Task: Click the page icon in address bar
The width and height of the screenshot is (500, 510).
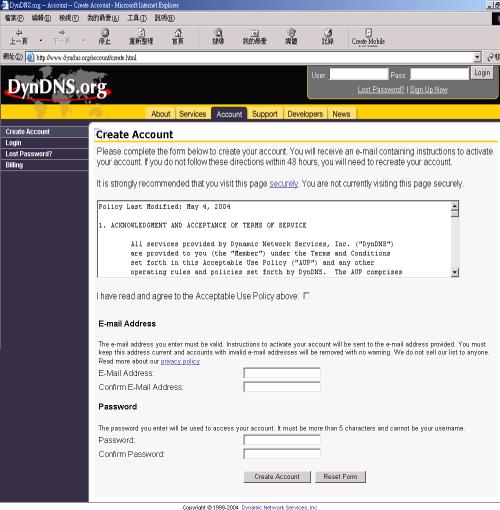Action: pos(30,57)
